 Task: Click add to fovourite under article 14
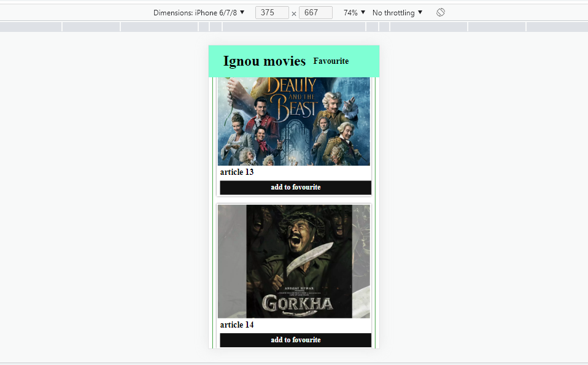point(295,340)
